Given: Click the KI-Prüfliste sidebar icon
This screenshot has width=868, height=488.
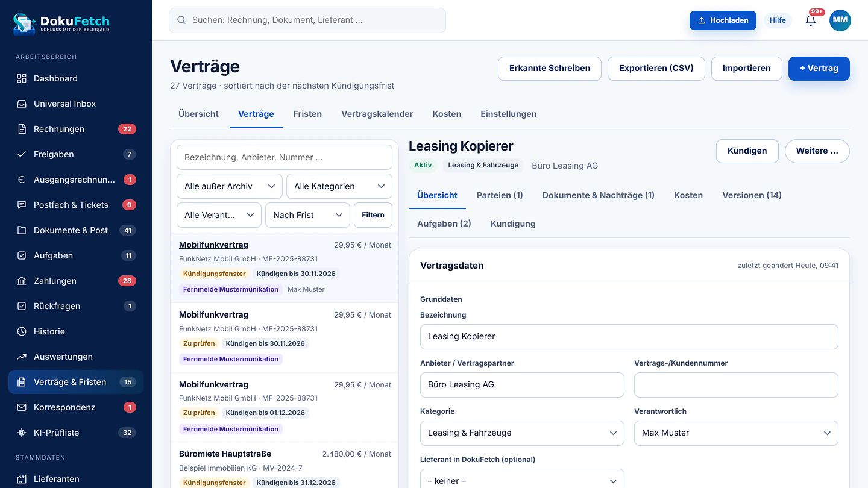Looking at the screenshot, I should click(x=22, y=433).
